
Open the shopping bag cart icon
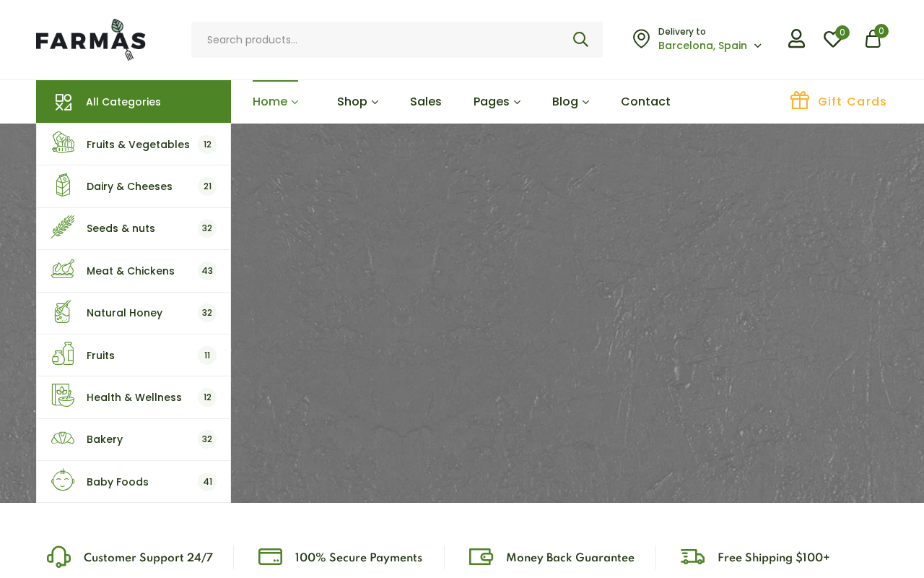click(873, 39)
